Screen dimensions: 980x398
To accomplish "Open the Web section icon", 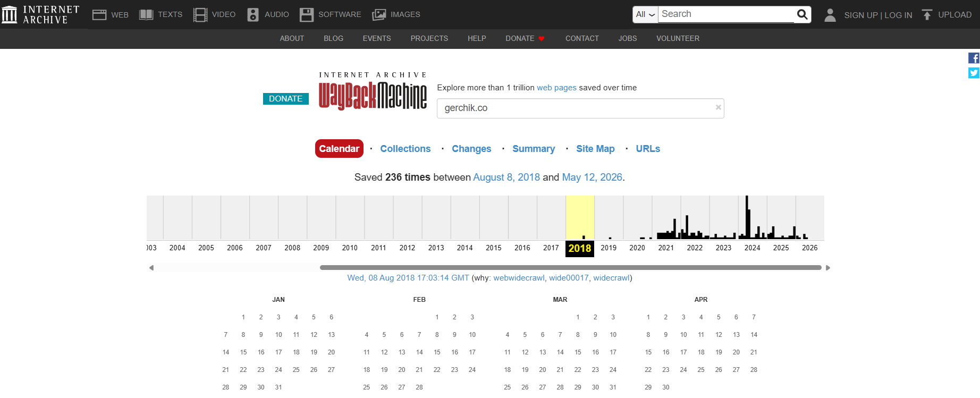I will [99, 14].
